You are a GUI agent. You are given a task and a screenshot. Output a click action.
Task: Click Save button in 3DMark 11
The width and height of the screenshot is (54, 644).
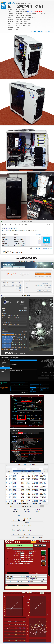pyautogui.click(x=47, y=291)
